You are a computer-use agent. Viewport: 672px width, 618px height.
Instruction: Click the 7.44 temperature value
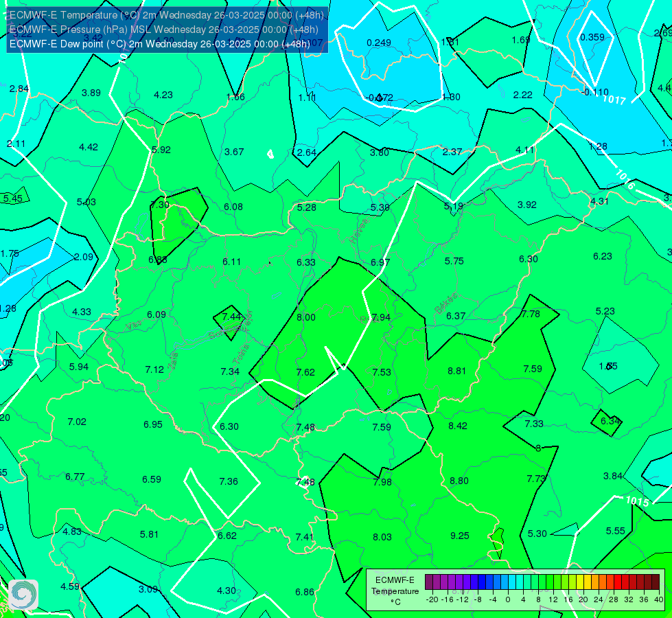click(x=231, y=317)
